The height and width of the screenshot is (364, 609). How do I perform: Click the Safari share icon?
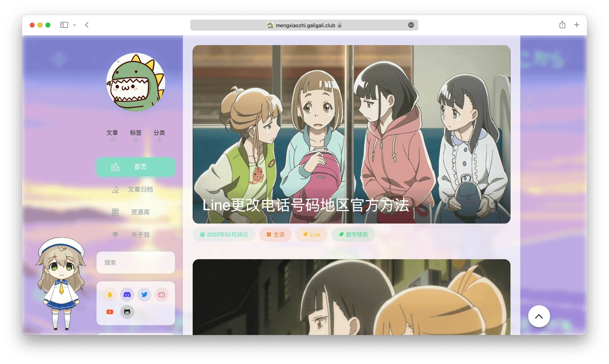(562, 25)
